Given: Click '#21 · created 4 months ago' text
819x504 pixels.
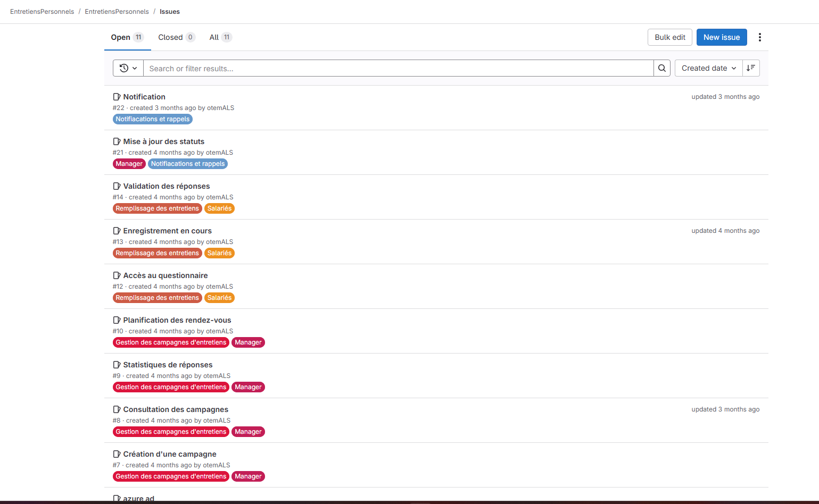Looking at the screenshot, I should click(154, 153).
